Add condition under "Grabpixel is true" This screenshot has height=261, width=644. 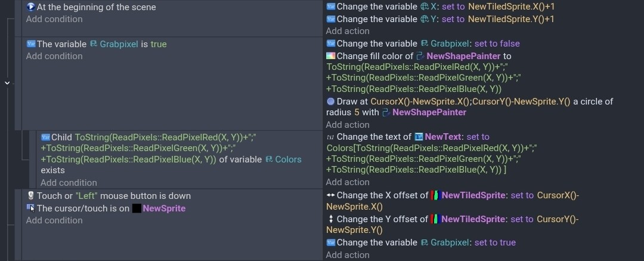[x=54, y=56]
